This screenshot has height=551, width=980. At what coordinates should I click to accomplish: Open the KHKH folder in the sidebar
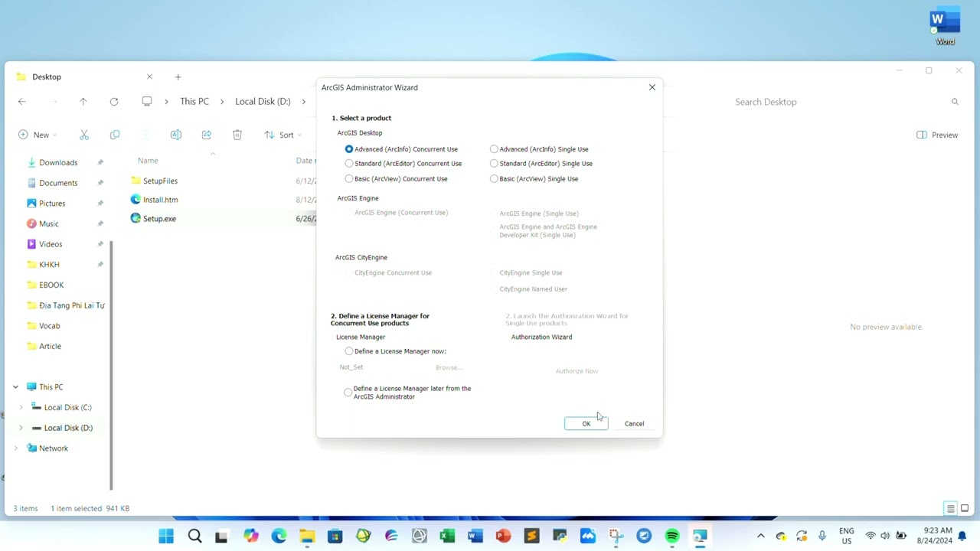49,265
